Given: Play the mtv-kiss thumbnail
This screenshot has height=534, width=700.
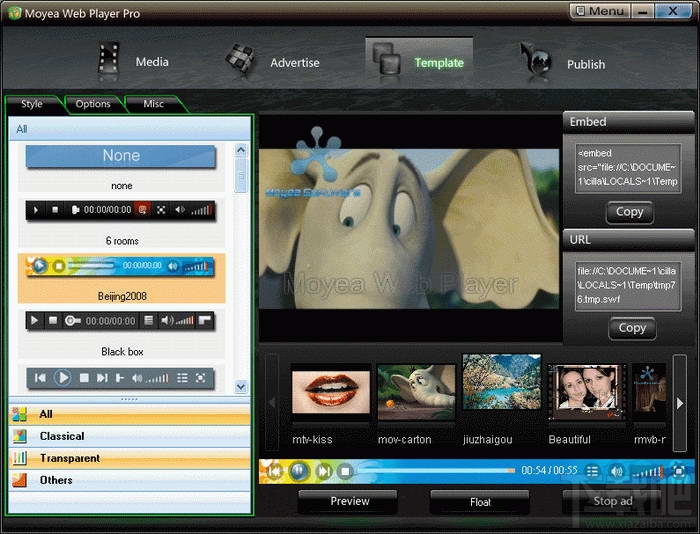Looking at the screenshot, I should click(x=330, y=392).
